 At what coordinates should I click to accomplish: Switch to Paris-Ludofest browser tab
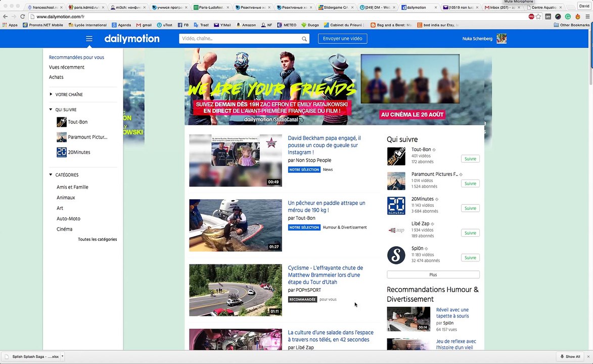pos(211,7)
